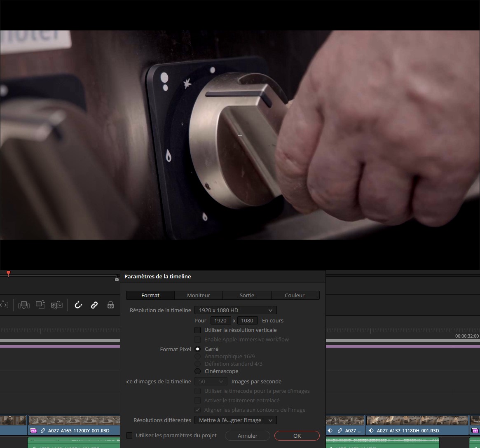Switch to the Moniteur tab
Viewport: 480px width, 448px height.
pyautogui.click(x=199, y=295)
